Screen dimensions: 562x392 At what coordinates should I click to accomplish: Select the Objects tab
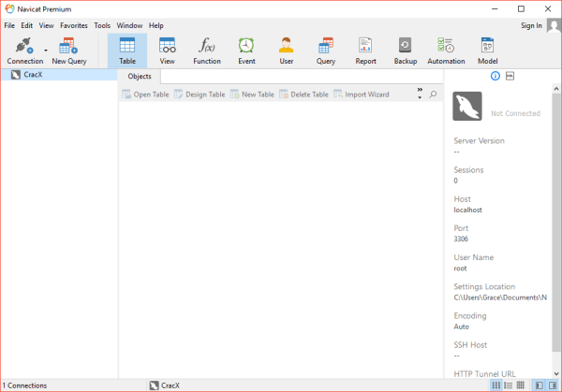pyautogui.click(x=140, y=77)
